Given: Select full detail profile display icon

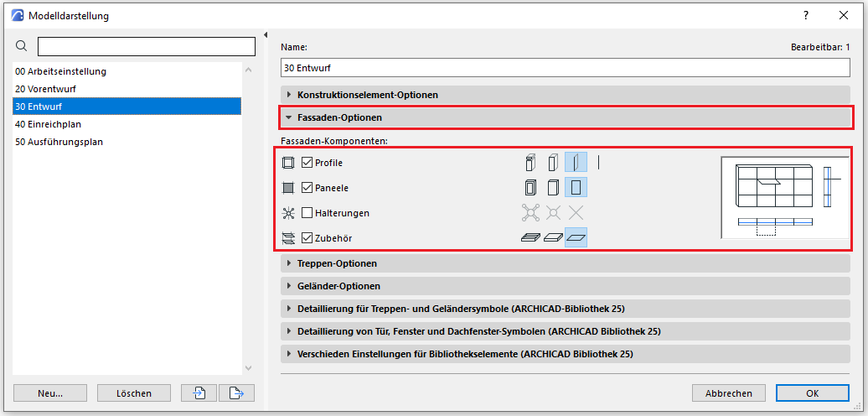Looking at the screenshot, I should pos(530,163).
